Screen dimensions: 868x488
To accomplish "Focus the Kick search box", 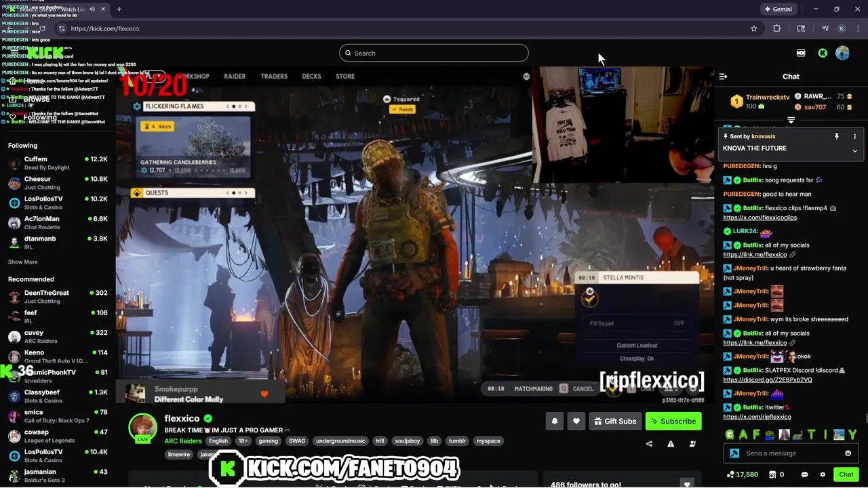I will [x=434, y=53].
